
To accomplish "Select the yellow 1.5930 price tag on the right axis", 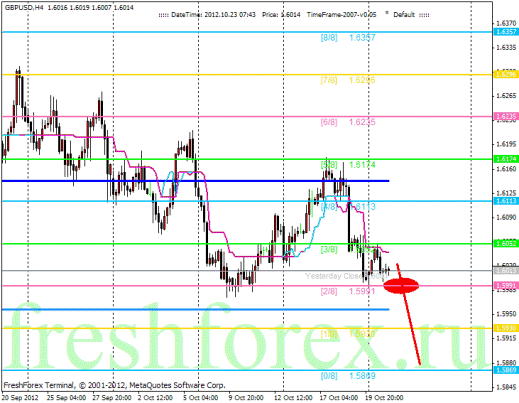I will 506,328.
